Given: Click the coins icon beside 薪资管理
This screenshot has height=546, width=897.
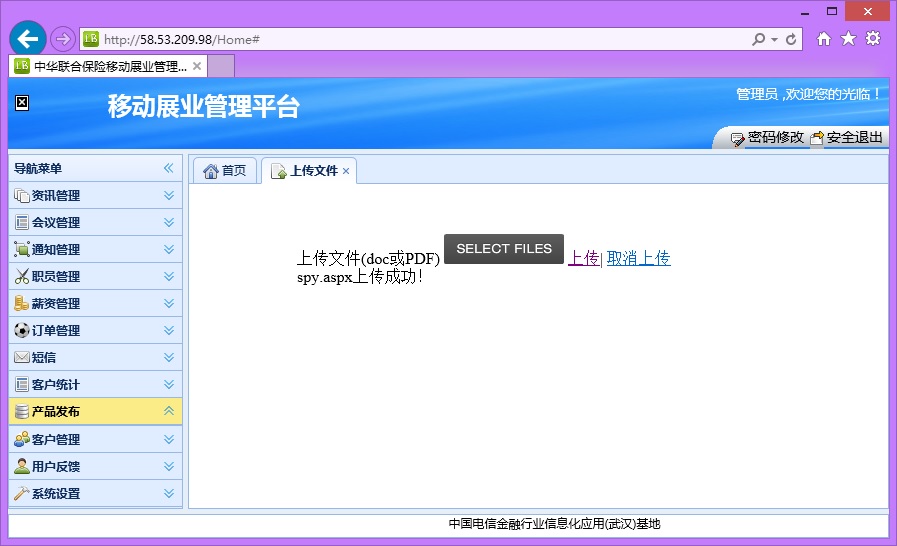Looking at the screenshot, I should point(21,303).
